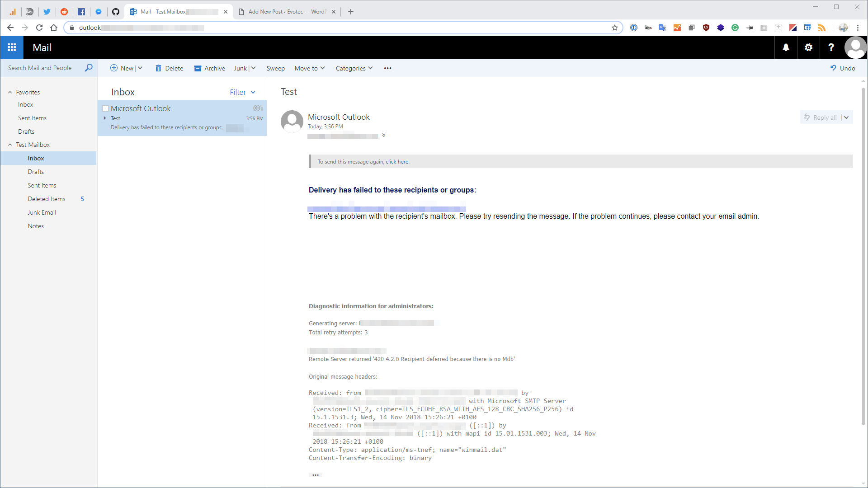Image resolution: width=868 pixels, height=488 pixels.
Task: Click the 'click here' link to resend the message
Action: point(396,161)
